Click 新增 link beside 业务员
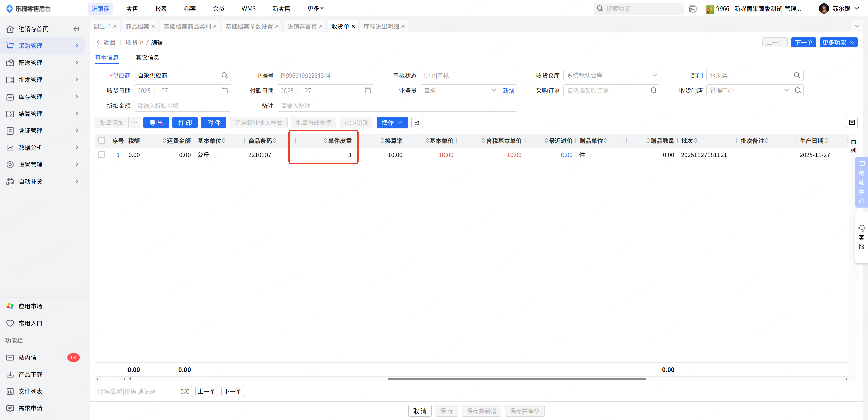This screenshot has width=868, height=420. [x=508, y=91]
